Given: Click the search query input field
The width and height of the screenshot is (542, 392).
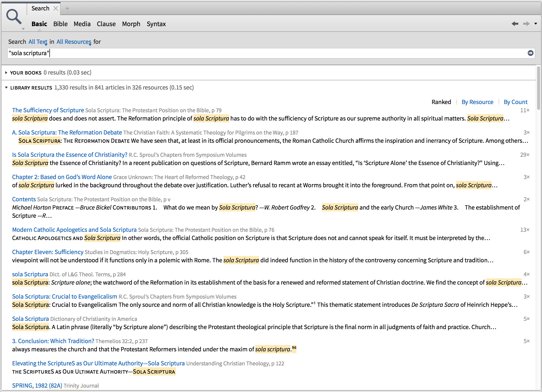Looking at the screenshot, I should [x=266, y=53].
